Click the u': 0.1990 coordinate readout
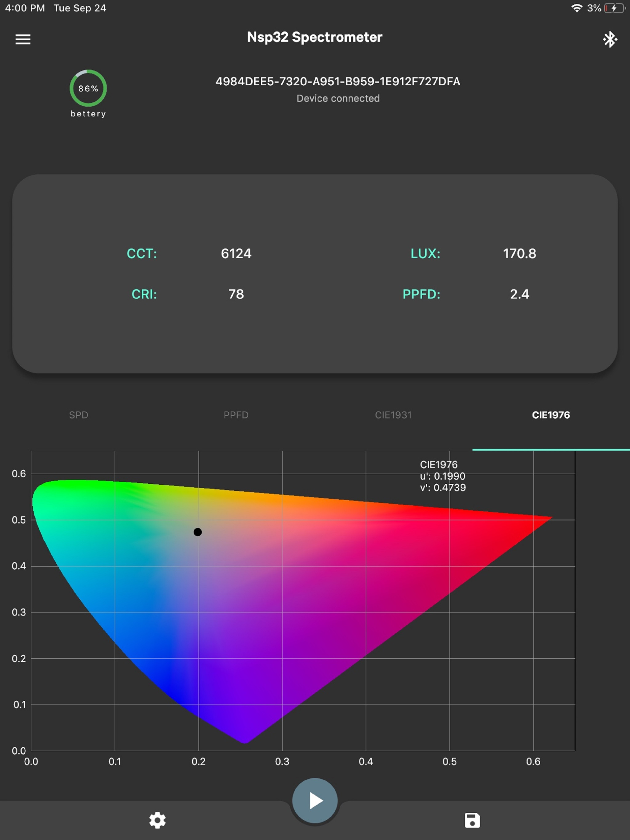630x840 pixels. pyautogui.click(x=443, y=476)
